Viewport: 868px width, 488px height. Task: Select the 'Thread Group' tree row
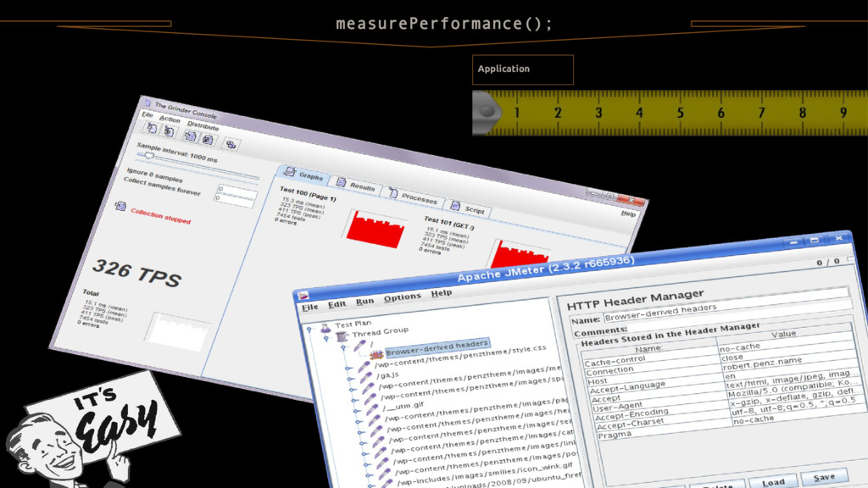pyautogui.click(x=380, y=331)
